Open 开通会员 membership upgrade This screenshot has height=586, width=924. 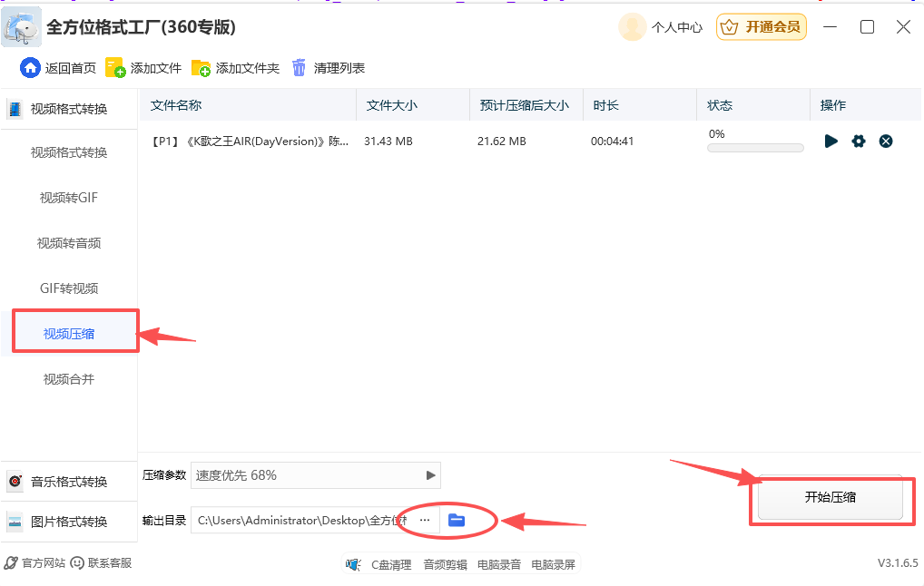(x=762, y=27)
